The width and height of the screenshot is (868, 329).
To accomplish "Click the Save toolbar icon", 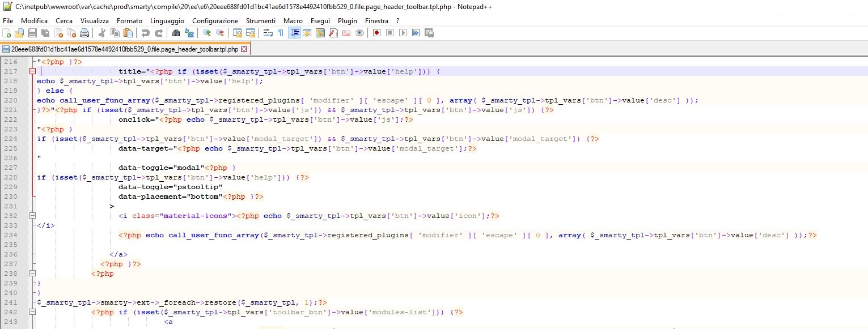I will coord(32,33).
